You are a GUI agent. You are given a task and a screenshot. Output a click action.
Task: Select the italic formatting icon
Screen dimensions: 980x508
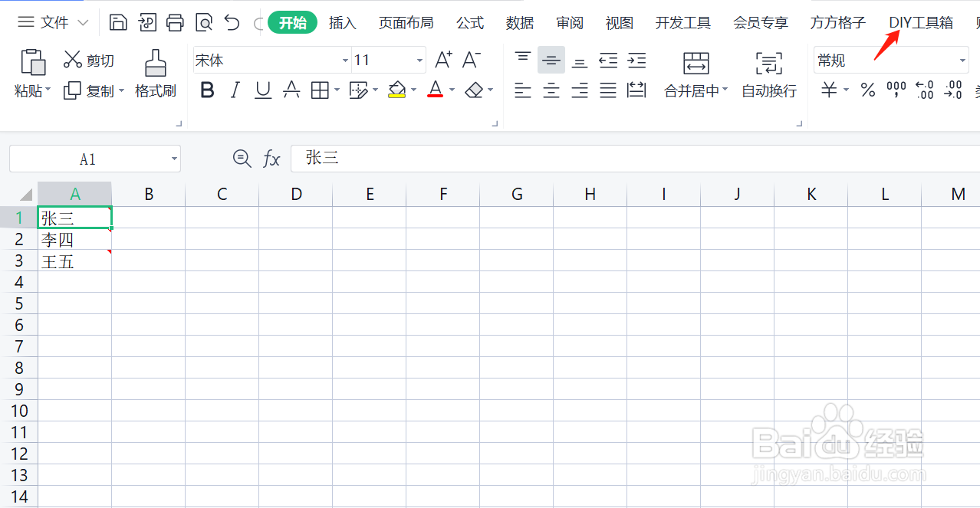[x=235, y=90]
